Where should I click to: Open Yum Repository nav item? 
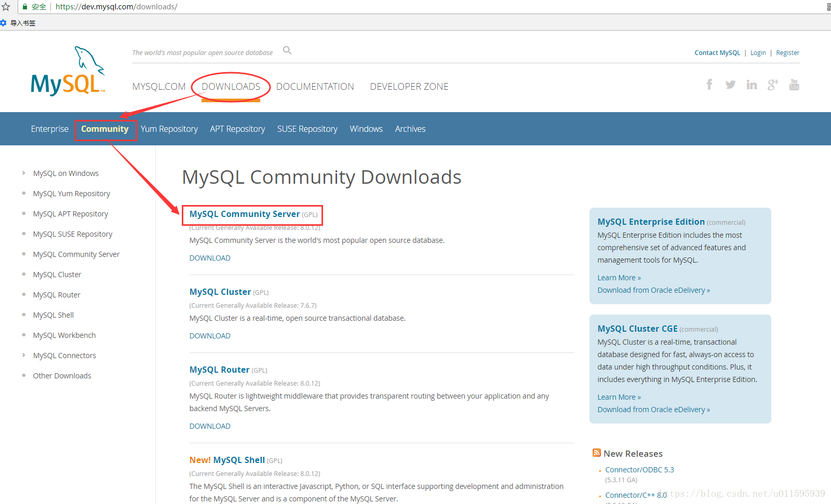click(x=169, y=129)
